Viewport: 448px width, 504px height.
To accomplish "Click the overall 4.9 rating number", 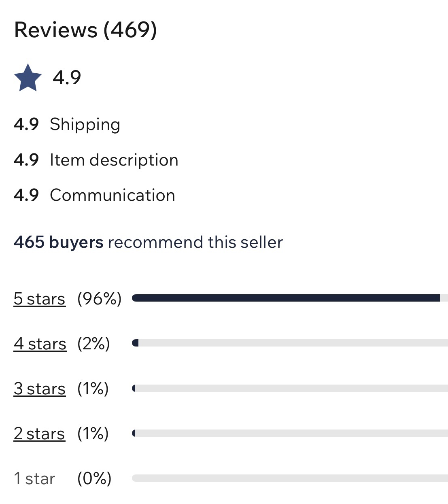I will click(67, 77).
